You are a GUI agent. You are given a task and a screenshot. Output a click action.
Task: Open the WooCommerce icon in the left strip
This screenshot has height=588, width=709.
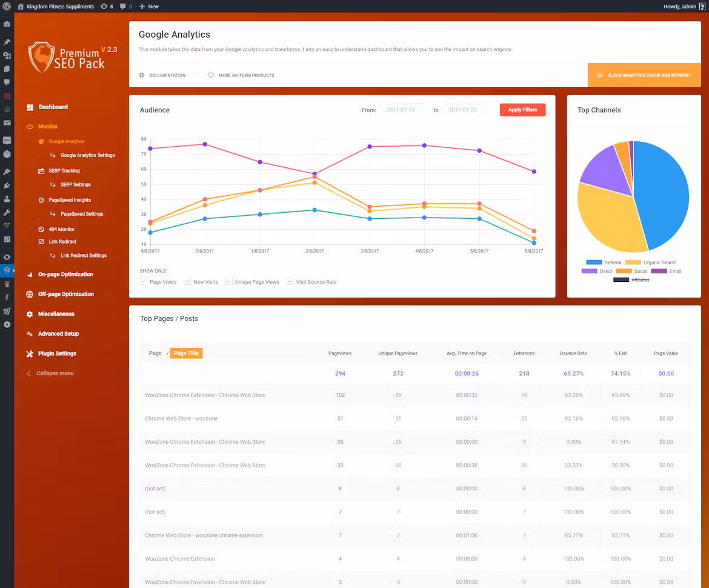coord(7,140)
